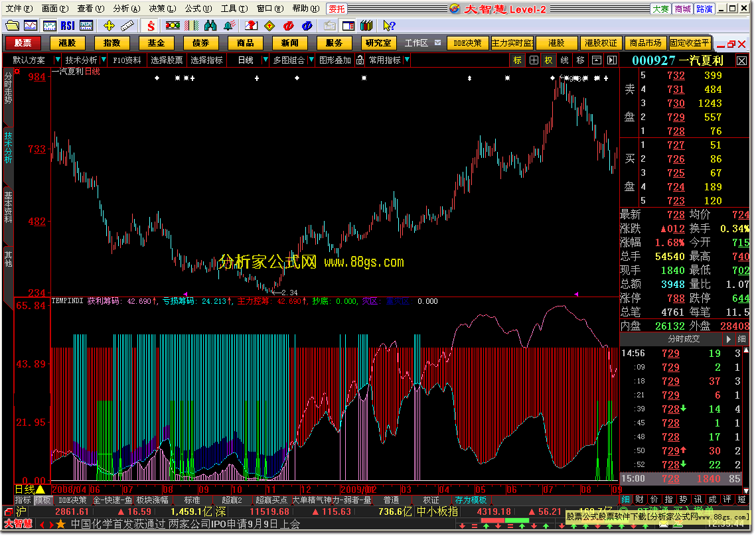Click the striped color bars icon
This screenshot has width=756, height=536.
pyautogui.click(x=191, y=26)
